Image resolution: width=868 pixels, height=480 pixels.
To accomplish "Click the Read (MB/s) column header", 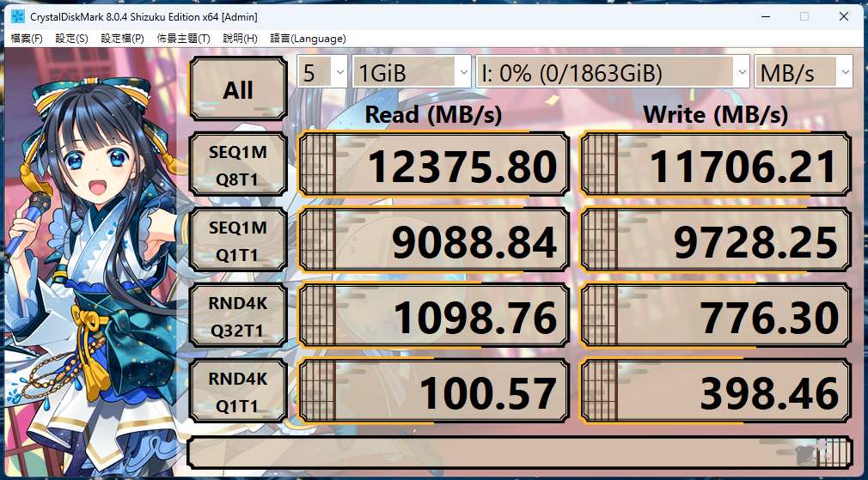I will [x=433, y=114].
